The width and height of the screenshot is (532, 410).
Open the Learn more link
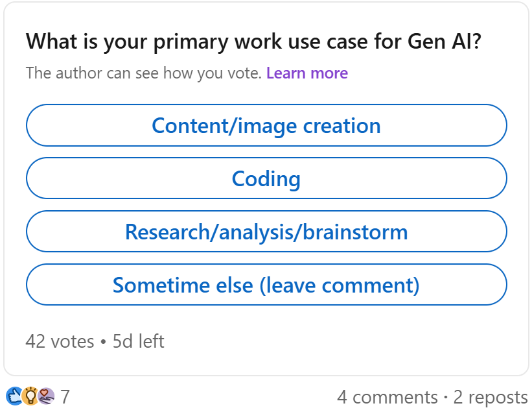coord(306,73)
